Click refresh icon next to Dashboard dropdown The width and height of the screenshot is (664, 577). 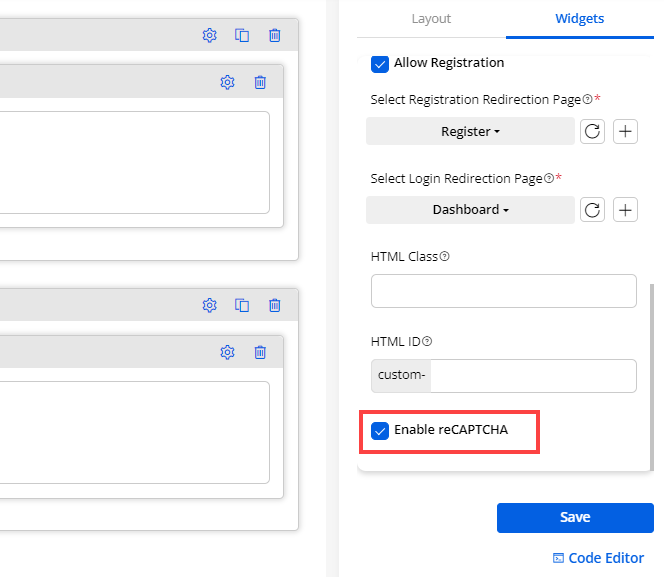(592, 210)
